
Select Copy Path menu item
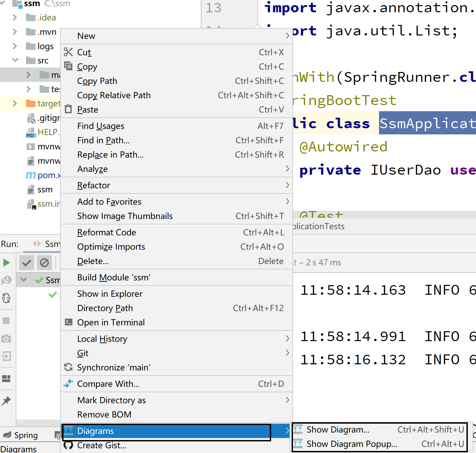(177, 81)
